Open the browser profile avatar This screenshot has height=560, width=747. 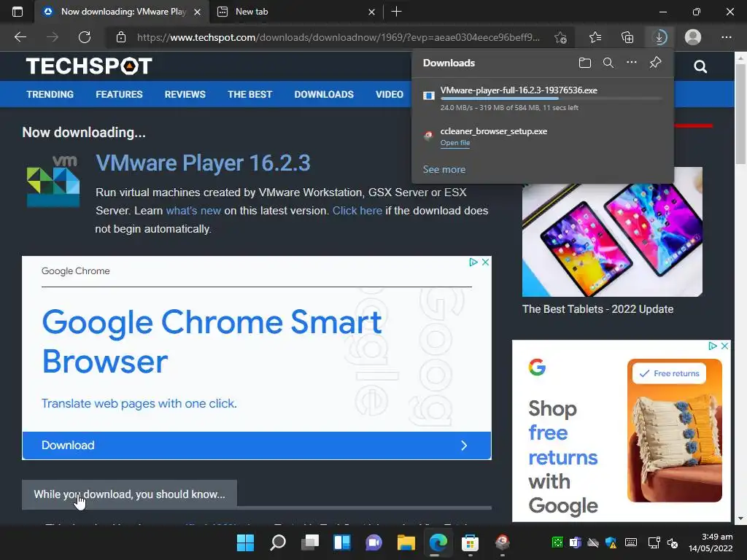pos(693,37)
